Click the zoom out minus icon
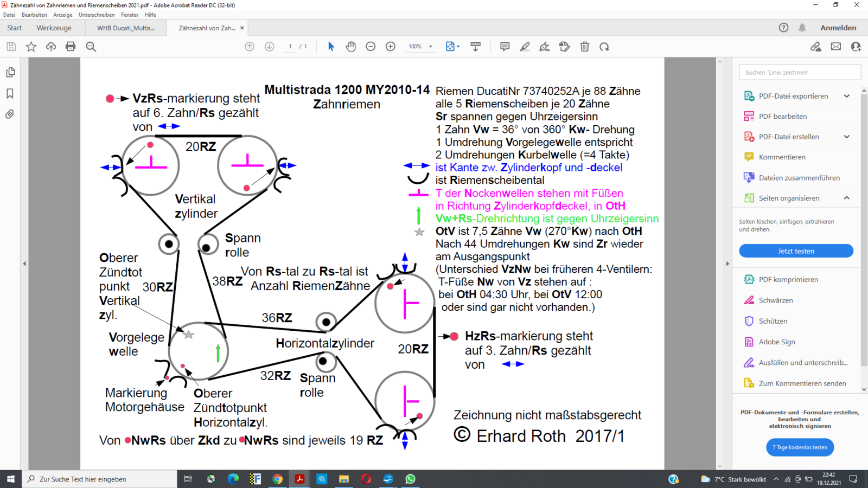The width and height of the screenshot is (868, 488). (371, 47)
